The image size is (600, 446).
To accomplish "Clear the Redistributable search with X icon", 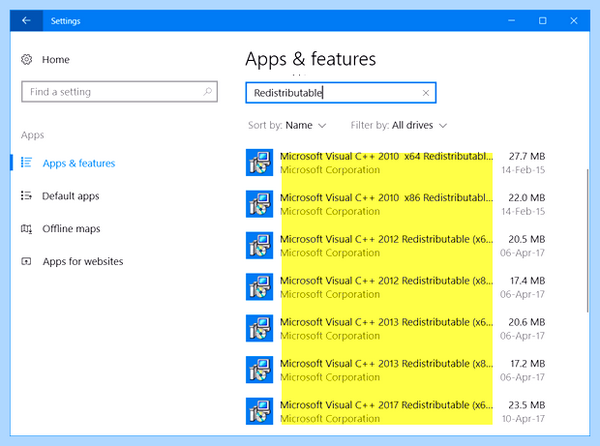I will [x=426, y=93].
